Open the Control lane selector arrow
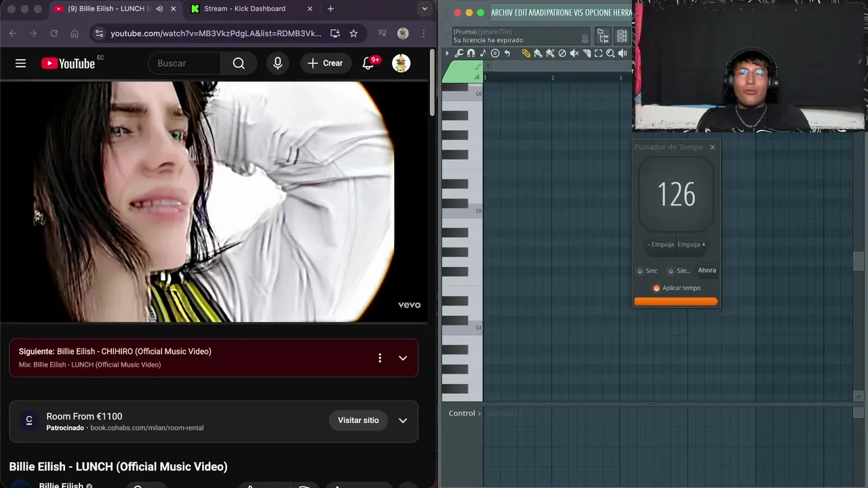Viewport: 868px width, 488px height. tap(479, 413)
